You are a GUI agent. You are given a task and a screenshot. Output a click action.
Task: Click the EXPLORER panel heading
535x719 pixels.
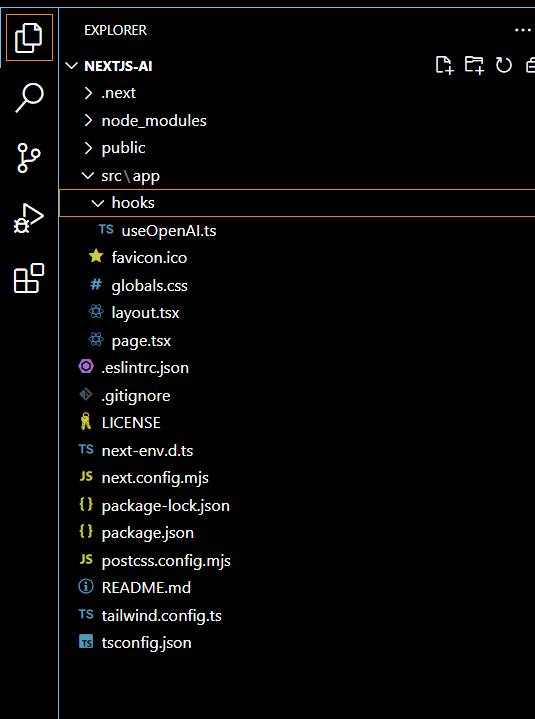point(116,30)
